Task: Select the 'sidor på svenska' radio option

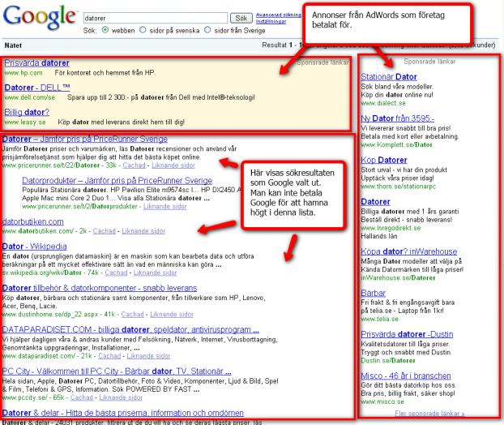Action: pos(143,30)
